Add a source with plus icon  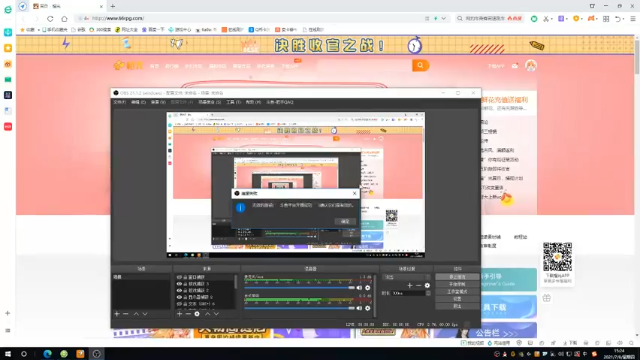pyautogui.click(x=179, y=314)
